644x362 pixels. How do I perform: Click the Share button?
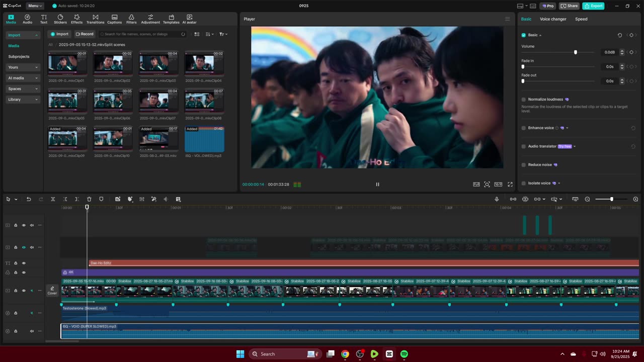[x=570, y=6]
